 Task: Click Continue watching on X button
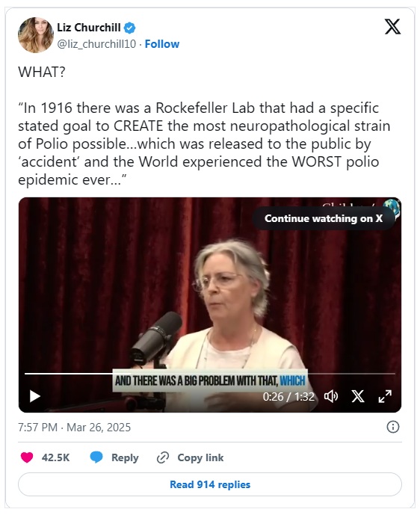tap(324, 218)
